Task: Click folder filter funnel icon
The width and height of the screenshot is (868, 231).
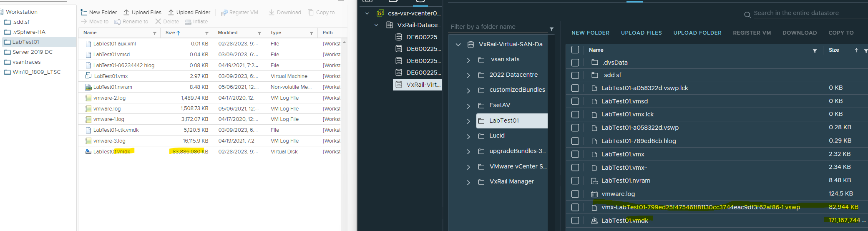Action: pyautogui.click(x=551, y=29)
